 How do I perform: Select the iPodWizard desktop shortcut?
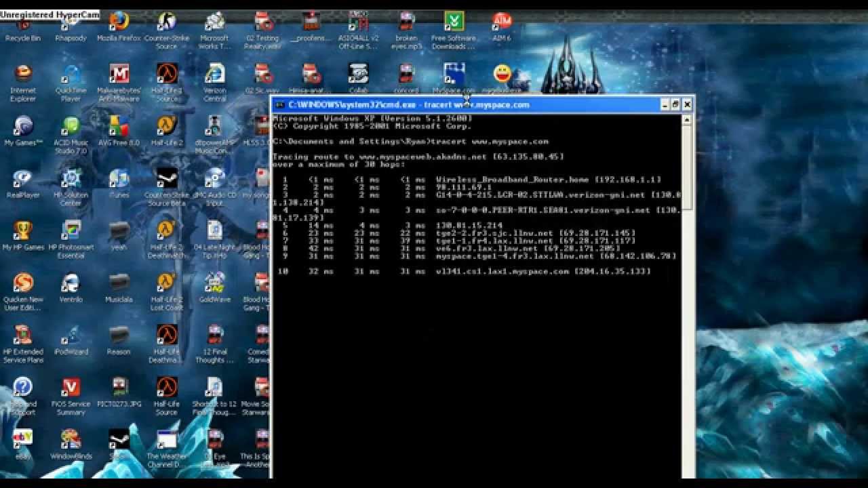pyautogui.click(x=71, y=340)
